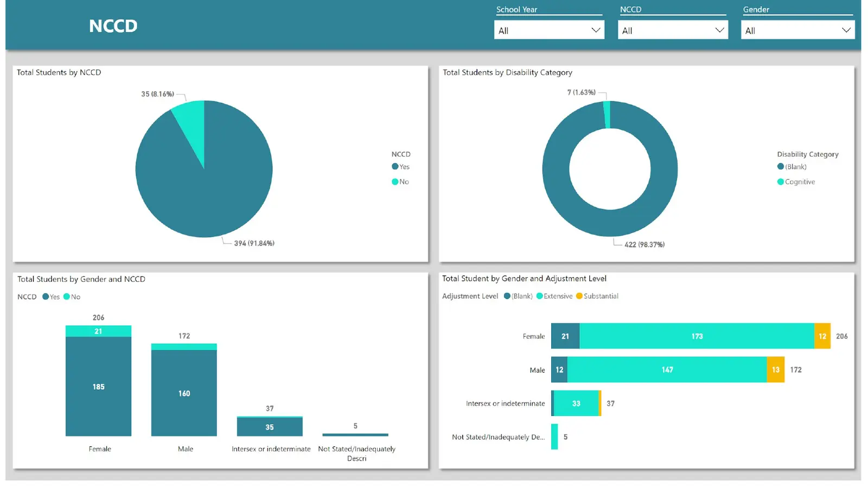The width and height of the screenshot is (868, 488).
Task: Click the 422 (98.37%) donut data label
Action: coord(644,245)
